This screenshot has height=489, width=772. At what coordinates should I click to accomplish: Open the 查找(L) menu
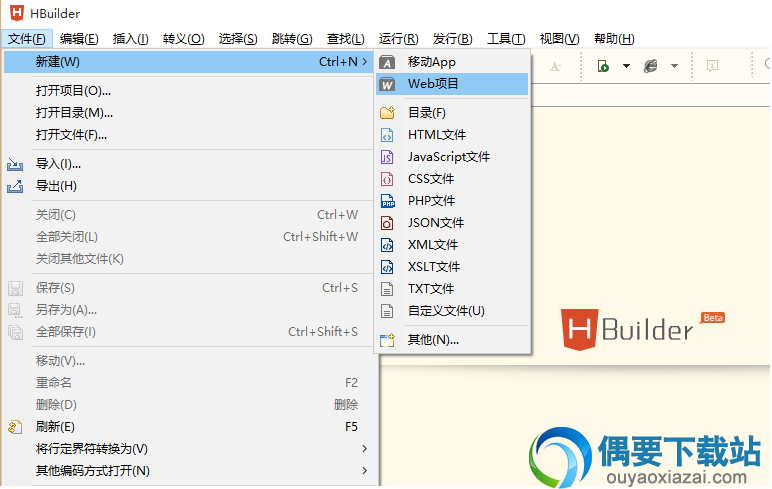pos(346,38)
